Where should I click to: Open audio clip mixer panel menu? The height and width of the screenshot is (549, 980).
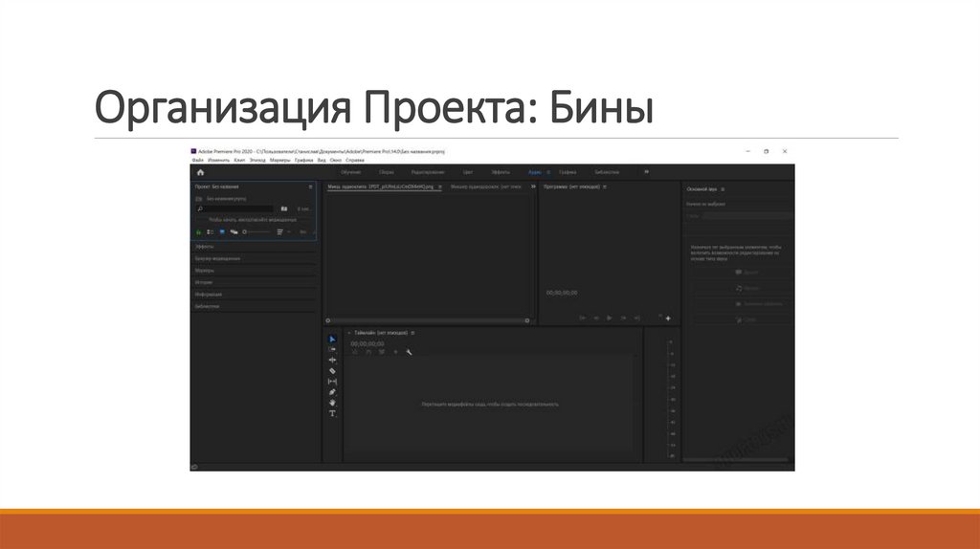click(x=440, y=187)
